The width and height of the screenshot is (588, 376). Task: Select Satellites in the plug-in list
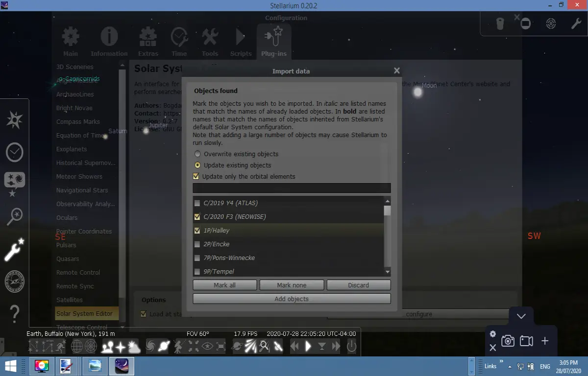click(70, 300)
